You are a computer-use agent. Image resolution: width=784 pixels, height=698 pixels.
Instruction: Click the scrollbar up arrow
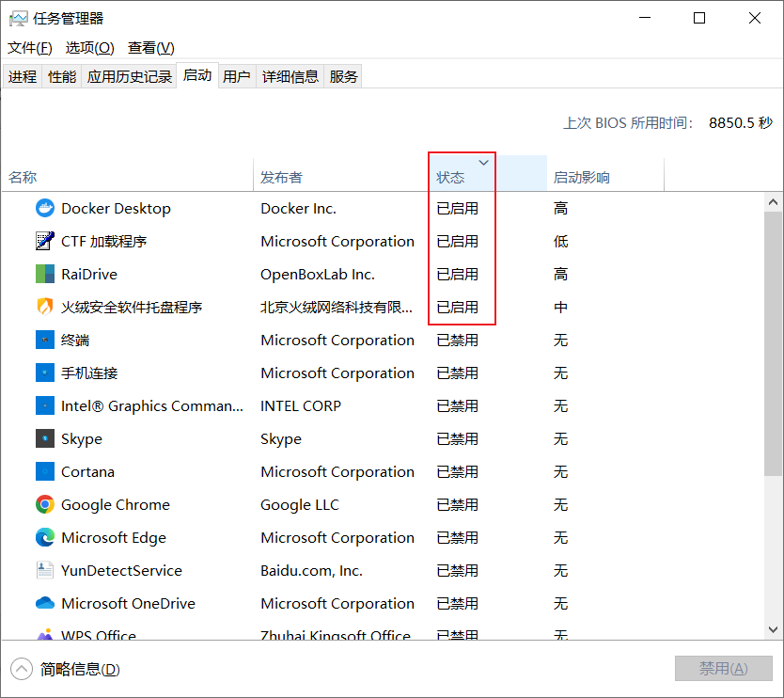[x=773, y=202]
